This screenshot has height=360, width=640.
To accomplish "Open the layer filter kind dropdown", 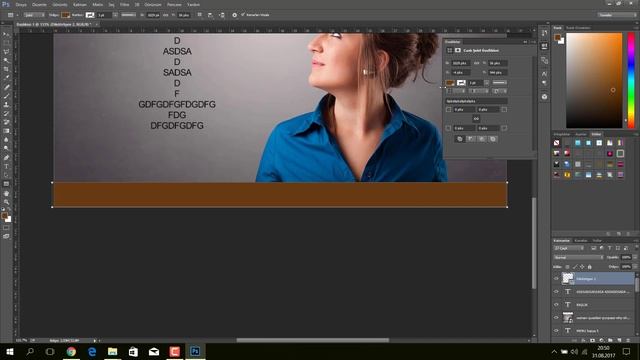I will (569, 248).
